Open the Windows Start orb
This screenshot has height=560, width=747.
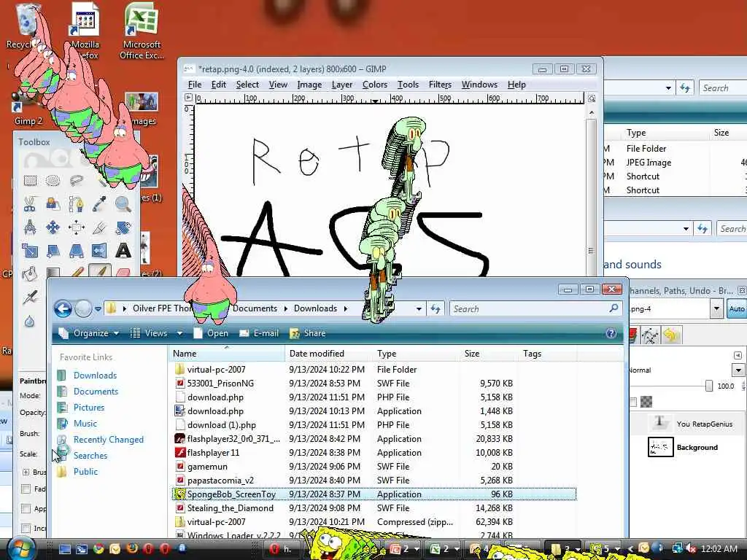(20, 548)
